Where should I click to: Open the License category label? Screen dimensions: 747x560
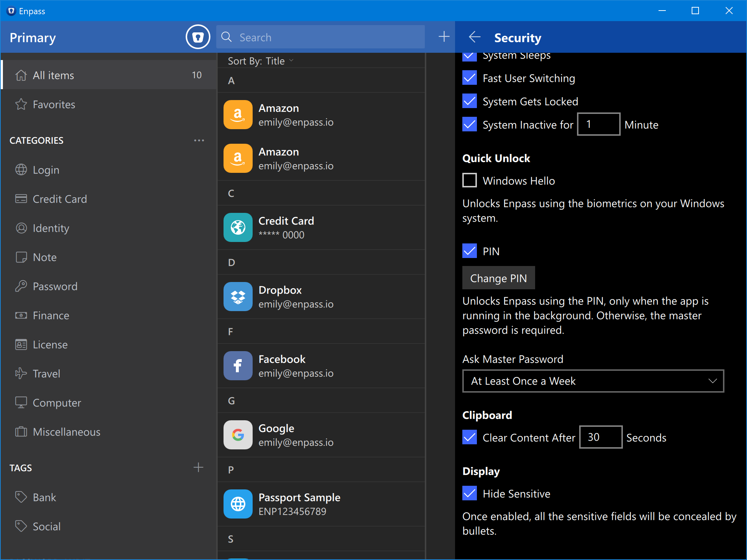click(50, 345)
